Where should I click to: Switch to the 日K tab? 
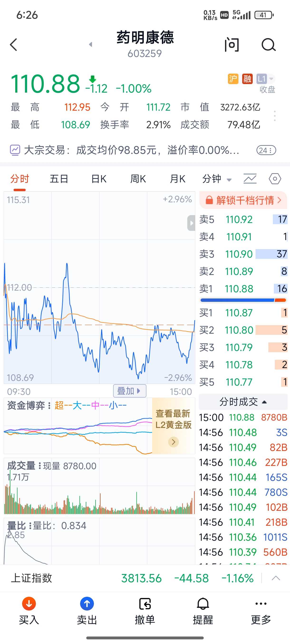(x=99, y=179)
